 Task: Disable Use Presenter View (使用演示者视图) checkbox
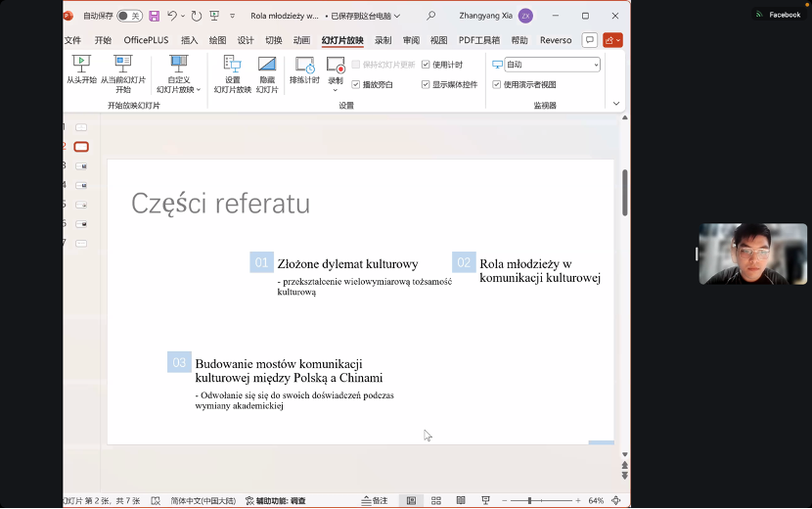[497, 85]
